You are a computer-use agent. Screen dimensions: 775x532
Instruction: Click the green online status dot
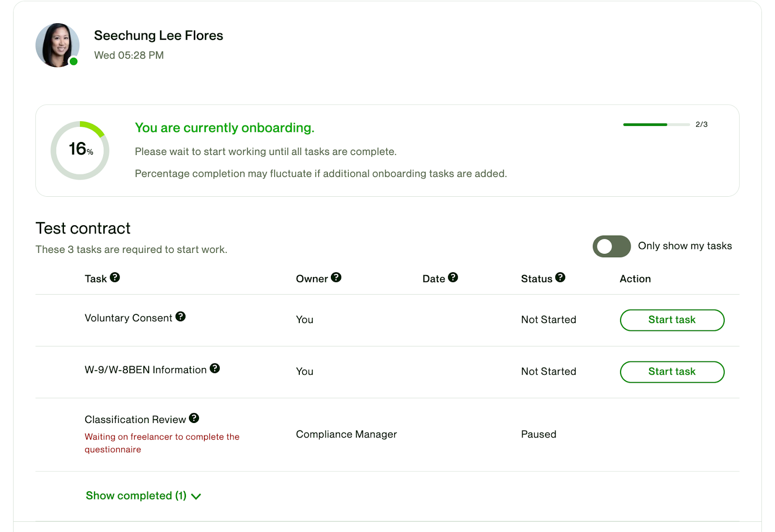[74, 62]
